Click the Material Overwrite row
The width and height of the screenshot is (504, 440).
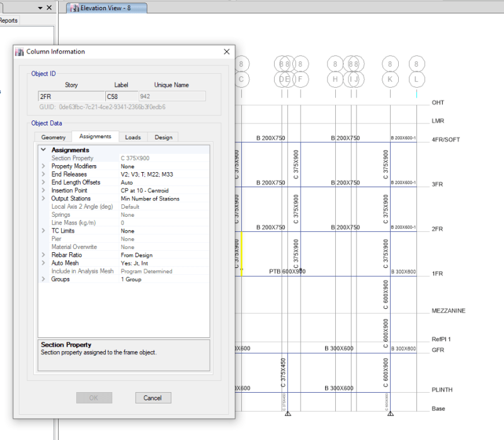coord(123,246)
